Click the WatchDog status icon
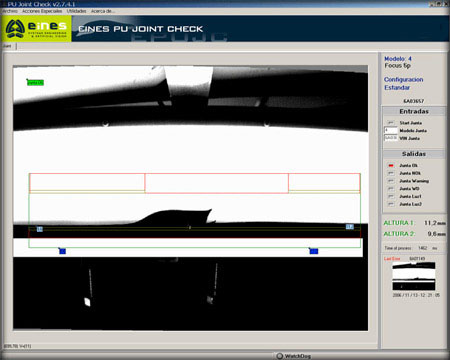Screen dimensions: 450x360 click(280, 356)
